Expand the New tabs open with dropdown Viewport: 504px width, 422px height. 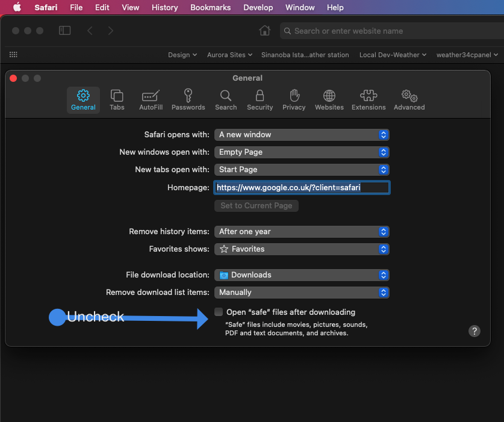(x=302, y=169)
